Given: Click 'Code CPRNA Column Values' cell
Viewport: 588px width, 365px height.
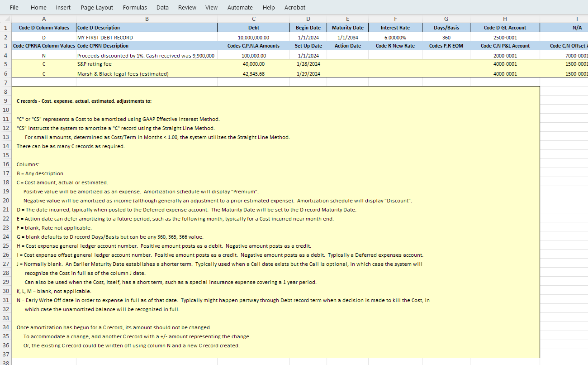Looking at the screenshot, I should tap(44, 46).
